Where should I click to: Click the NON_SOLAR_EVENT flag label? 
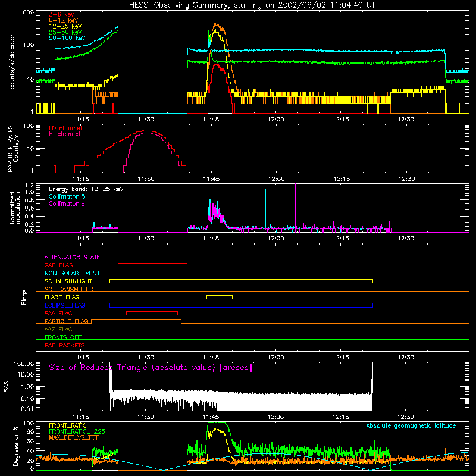click(x=72, y=273)
